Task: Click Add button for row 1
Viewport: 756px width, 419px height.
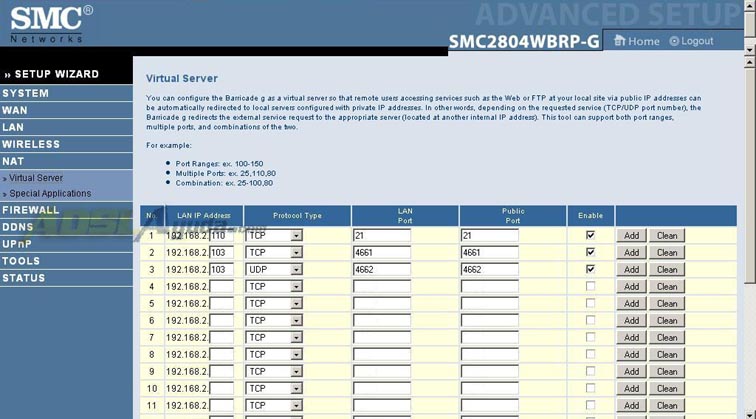Action: 631,236
